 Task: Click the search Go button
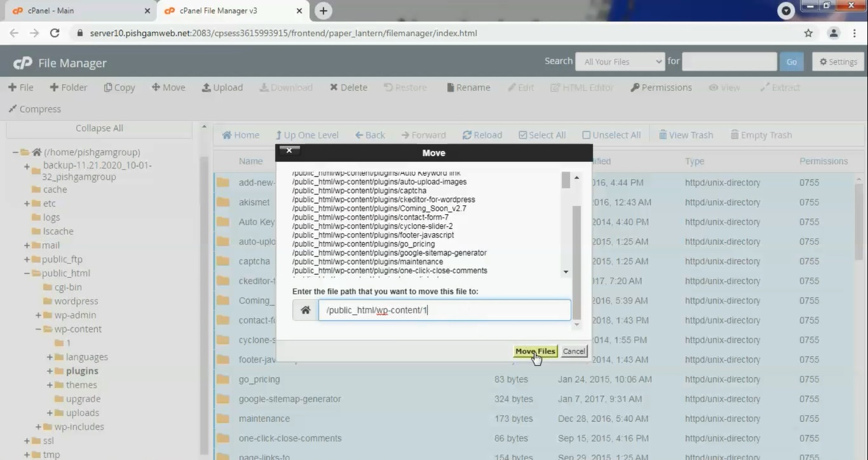(x=792, y=62)
